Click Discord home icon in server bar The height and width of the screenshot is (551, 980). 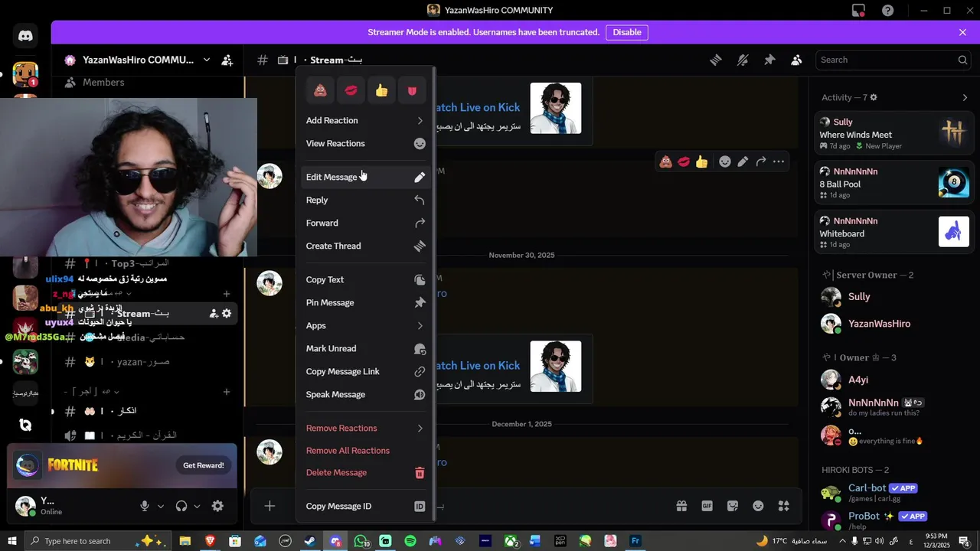(25, 36)
